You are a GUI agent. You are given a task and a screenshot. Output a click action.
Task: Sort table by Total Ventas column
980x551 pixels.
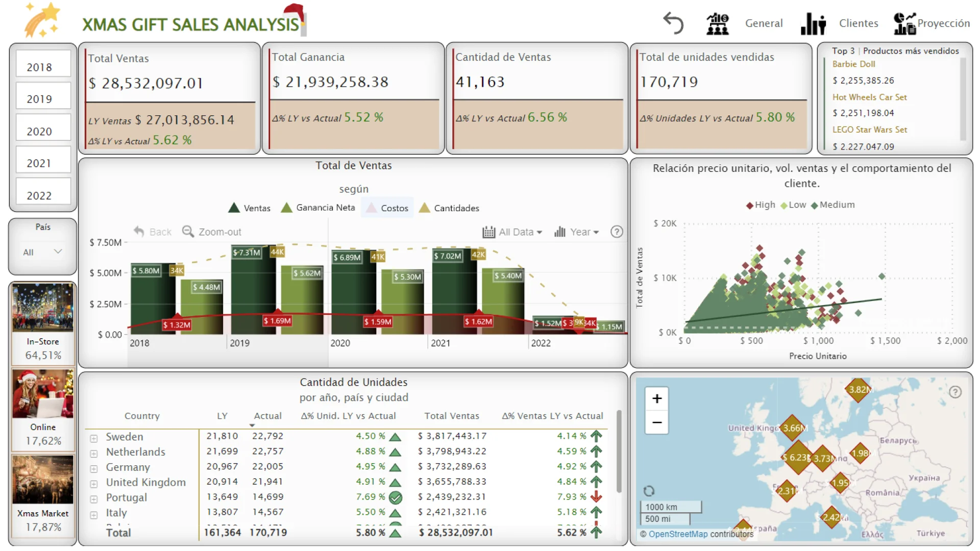tap(452, 416)
